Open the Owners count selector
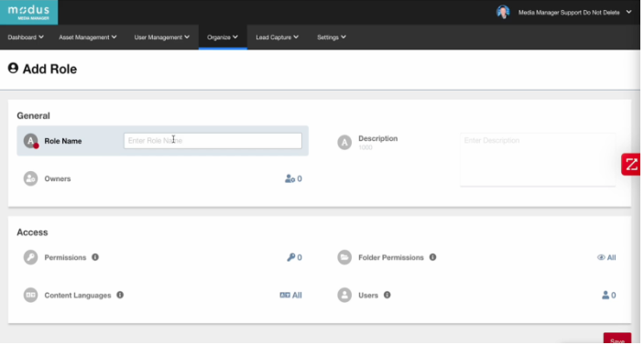 point(293,178)
